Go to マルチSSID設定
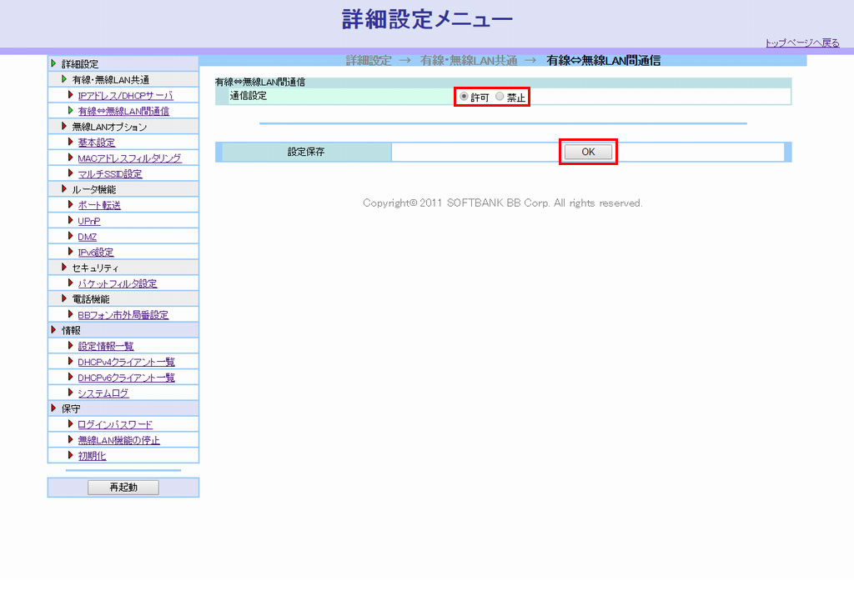This screenshot has height=616, width=854. (110, 174)
